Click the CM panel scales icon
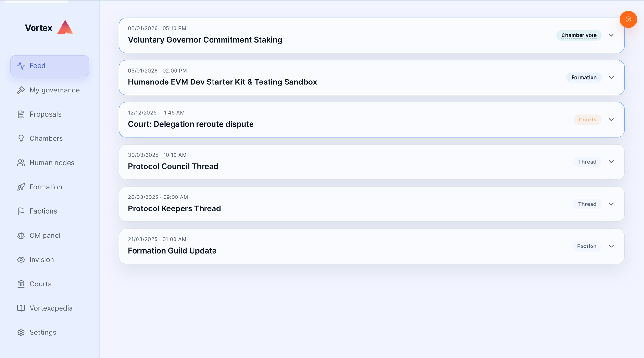The image size is (644, 358). pyautogui.click(x=21, y=236)
